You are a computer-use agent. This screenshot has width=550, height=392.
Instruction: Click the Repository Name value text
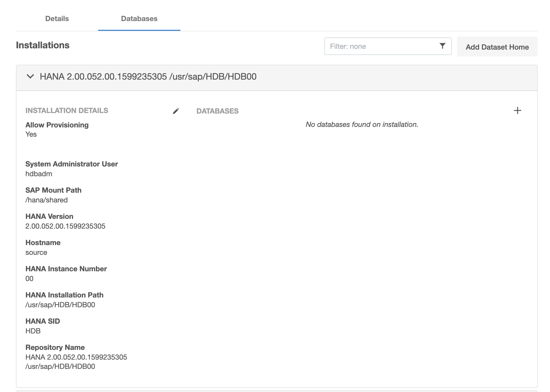pos(76,357)
